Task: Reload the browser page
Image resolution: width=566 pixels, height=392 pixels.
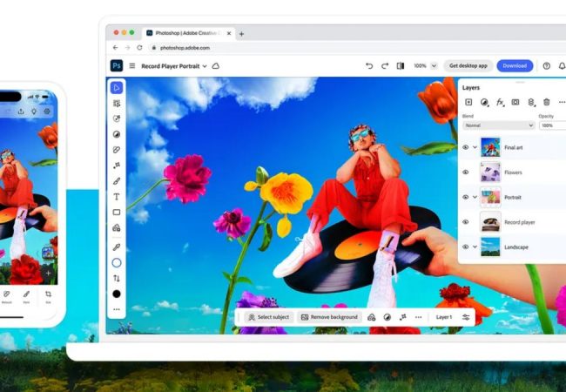Action: coord(139,48)
